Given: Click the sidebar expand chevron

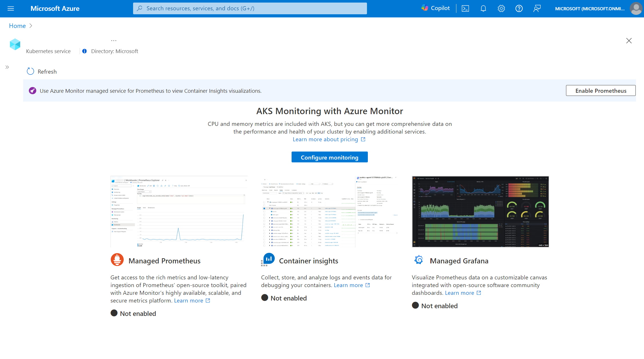Looking at the screenshot, I should pos(7,67).
